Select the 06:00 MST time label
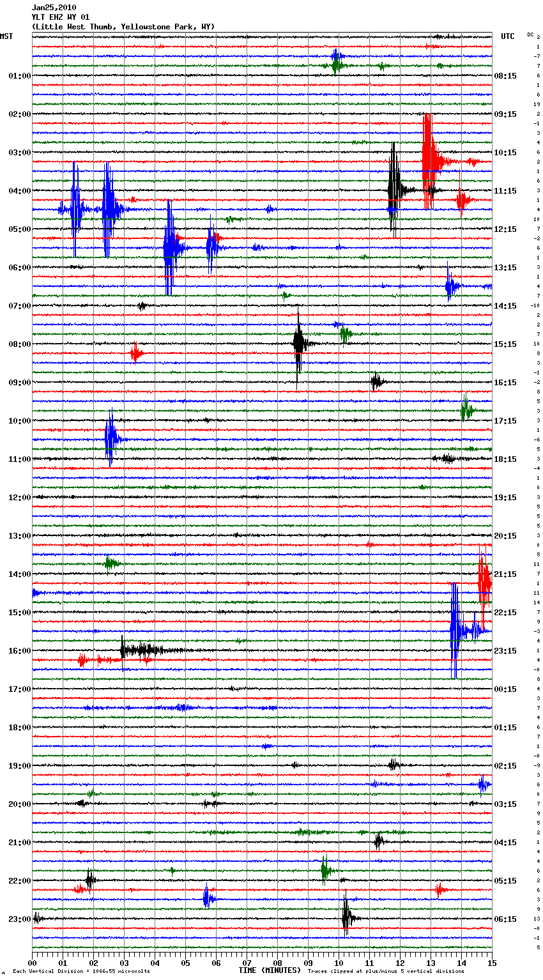The image size is (543, 980). [x=19, y=268]
